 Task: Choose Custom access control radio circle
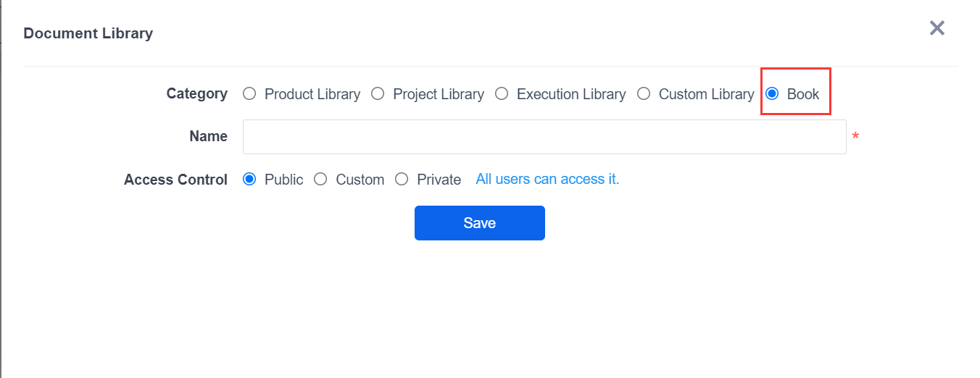[320, 179]
